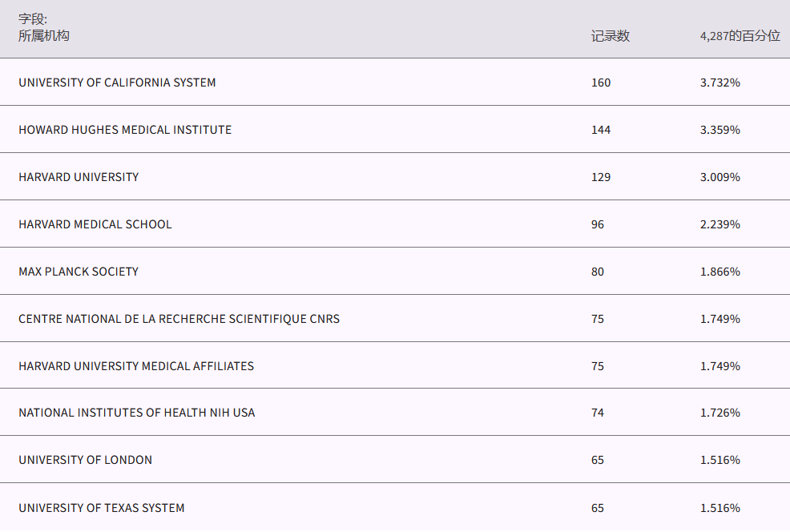
Task: Click the 4,287的百分位 column header
Action: [x=740, y=36]
